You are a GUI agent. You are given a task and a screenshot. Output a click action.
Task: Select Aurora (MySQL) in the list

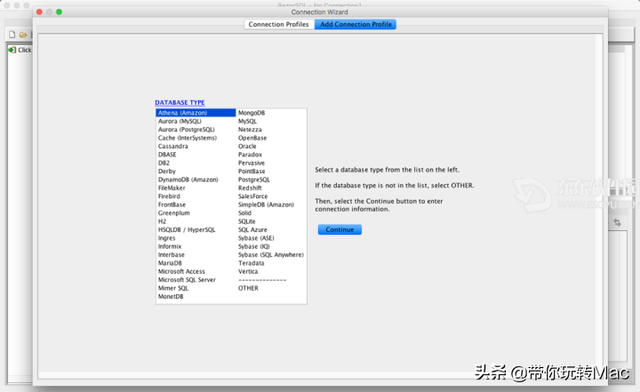coord(180,121)
